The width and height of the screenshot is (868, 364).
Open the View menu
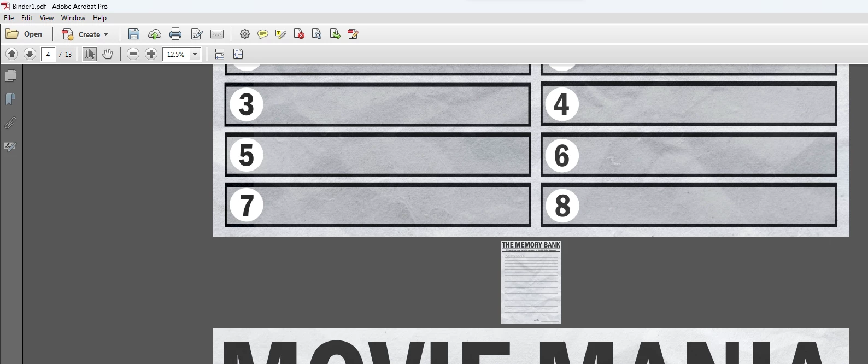click(46, 18)
